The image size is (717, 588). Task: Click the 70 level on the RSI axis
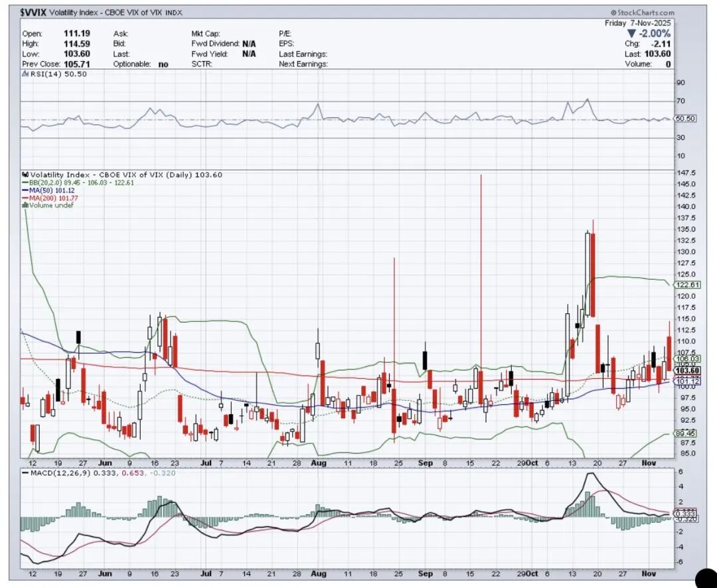[x=681, y=101]
